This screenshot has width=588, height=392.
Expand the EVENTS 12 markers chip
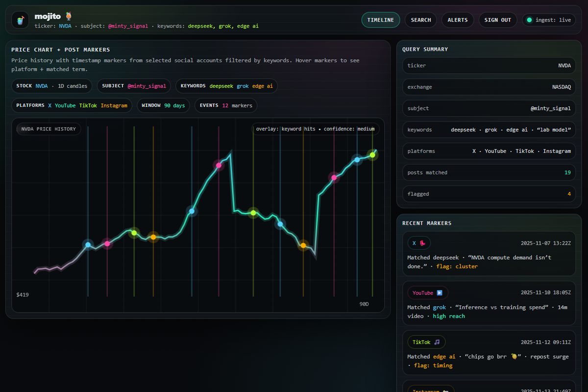[225, 105]
